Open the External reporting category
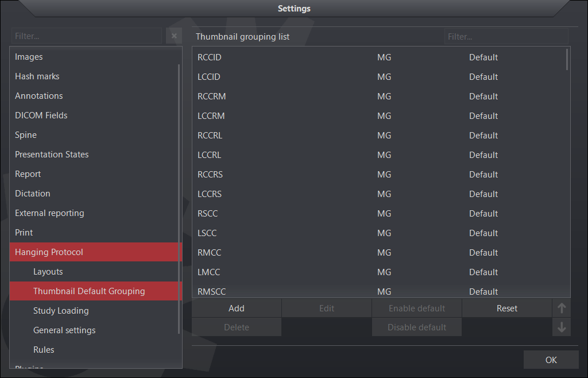 point(49,213)
